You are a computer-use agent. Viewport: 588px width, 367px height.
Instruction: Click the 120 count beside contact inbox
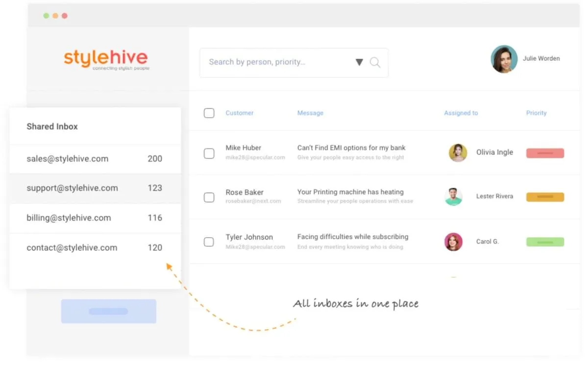tap(155, 248)
